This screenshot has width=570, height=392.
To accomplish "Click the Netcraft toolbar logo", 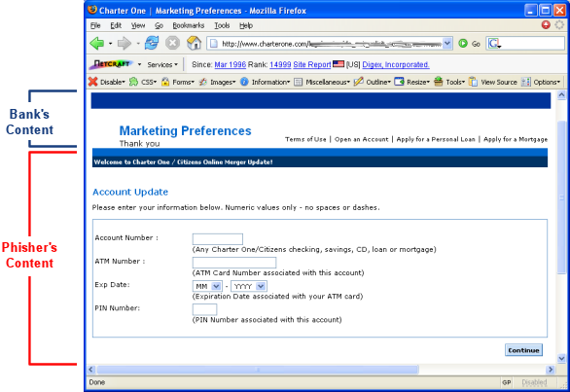I will [111, 64].
